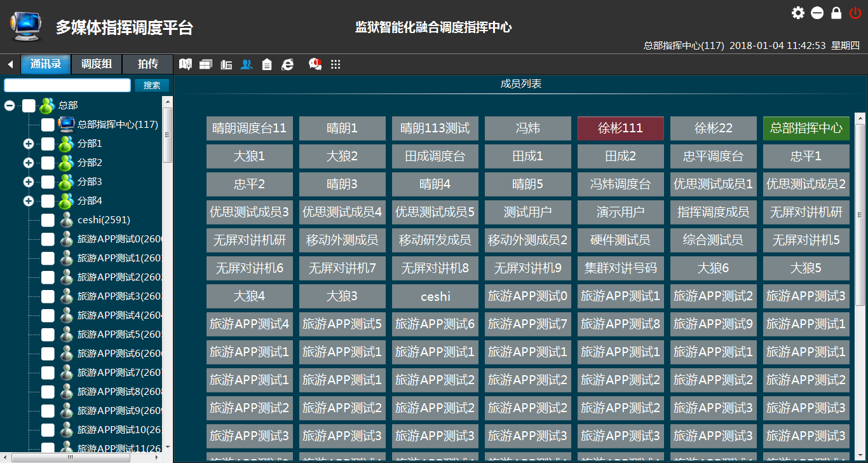The height and width of the screenshot is (463, 868).
Task: Expand the 分部2 tree node
Action: (x=29, y=163)
